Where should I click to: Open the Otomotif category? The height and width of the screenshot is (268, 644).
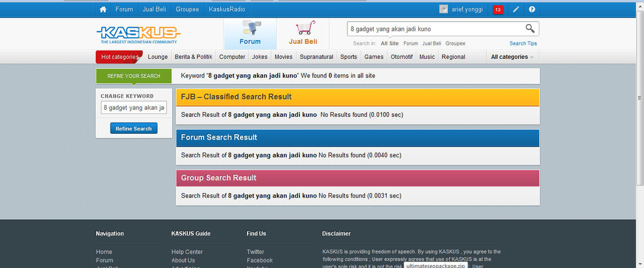pos(402,57)
